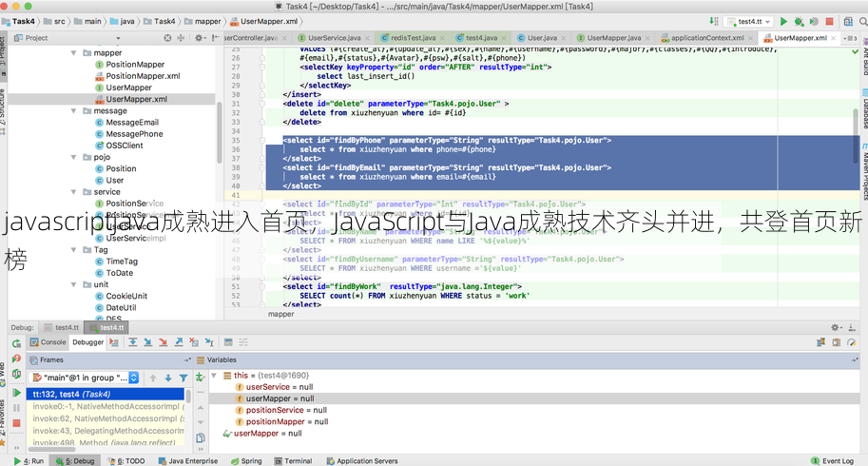Pause program in debug side toolbar

[x=16, y=408]
